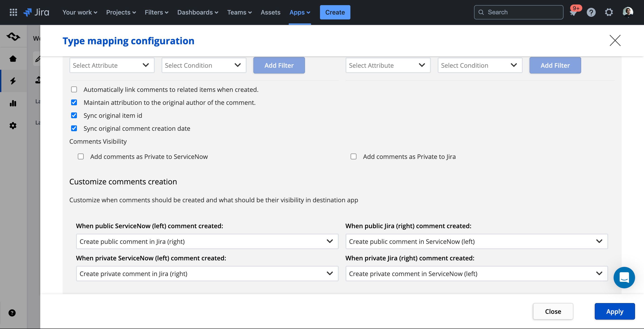Click the search magnifier icon

pyautogui.click(x=481, y=12)
